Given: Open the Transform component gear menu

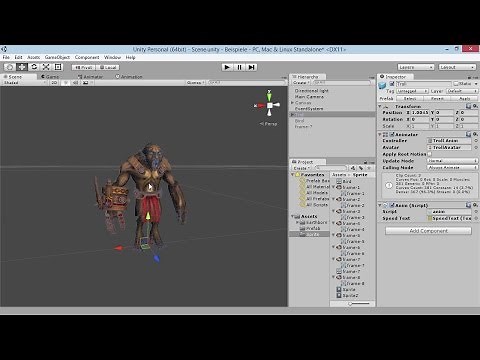Looking at the screenshot, I should click(x=475, y=106).
